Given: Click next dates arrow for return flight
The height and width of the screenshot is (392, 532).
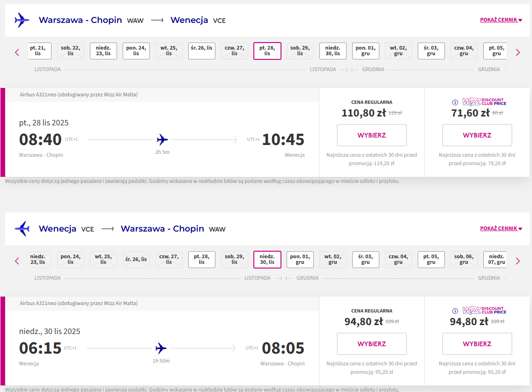Looking at the screenshot, I should coord(518,261).
